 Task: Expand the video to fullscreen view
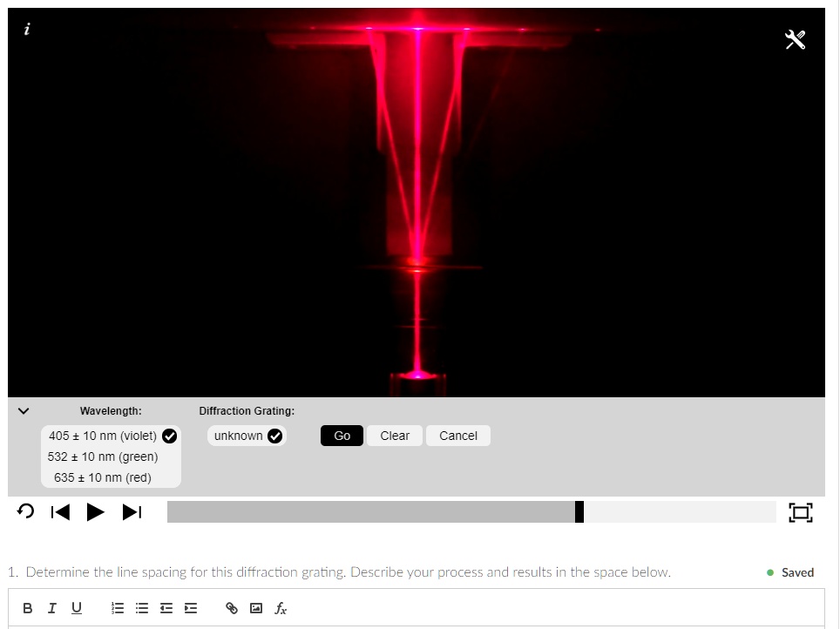point(800,512)
